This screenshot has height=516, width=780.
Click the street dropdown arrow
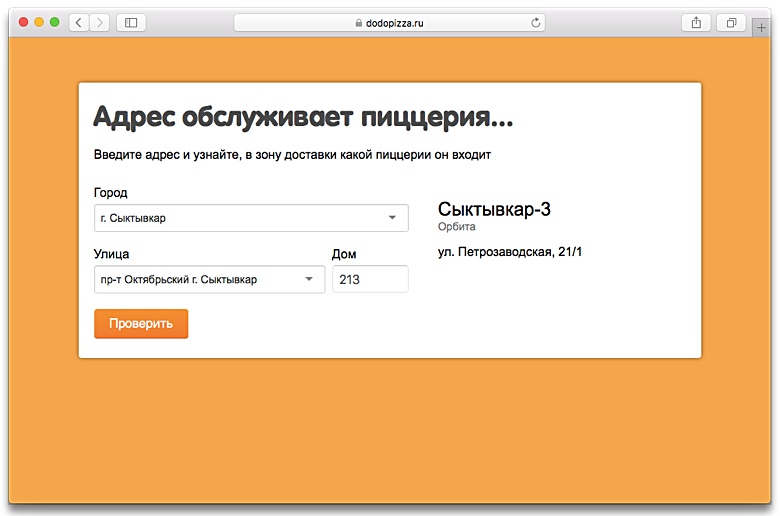tap(309, 279)
